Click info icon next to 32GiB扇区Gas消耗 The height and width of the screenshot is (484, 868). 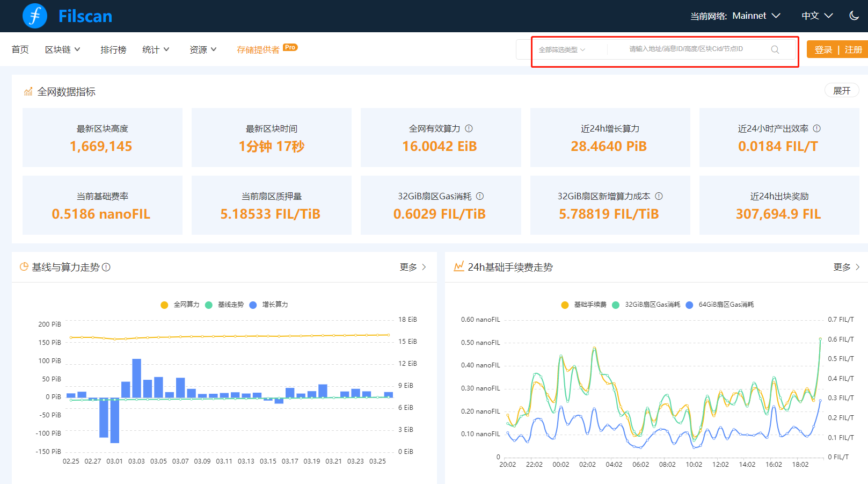coord(480,196)
